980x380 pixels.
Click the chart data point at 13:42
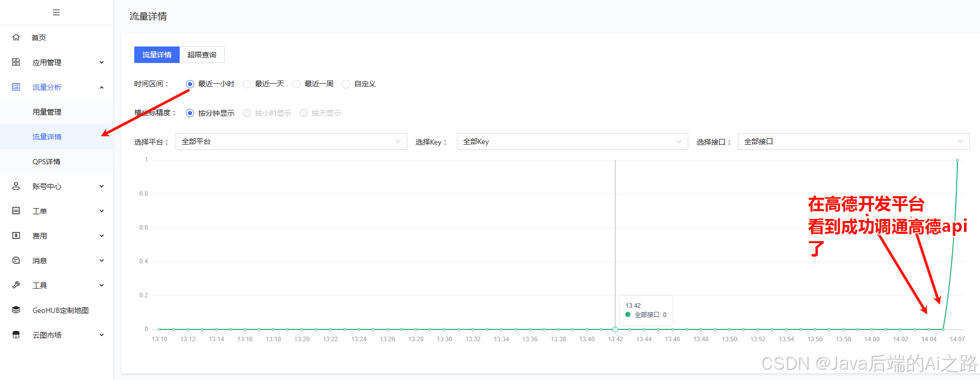point(615,329)
